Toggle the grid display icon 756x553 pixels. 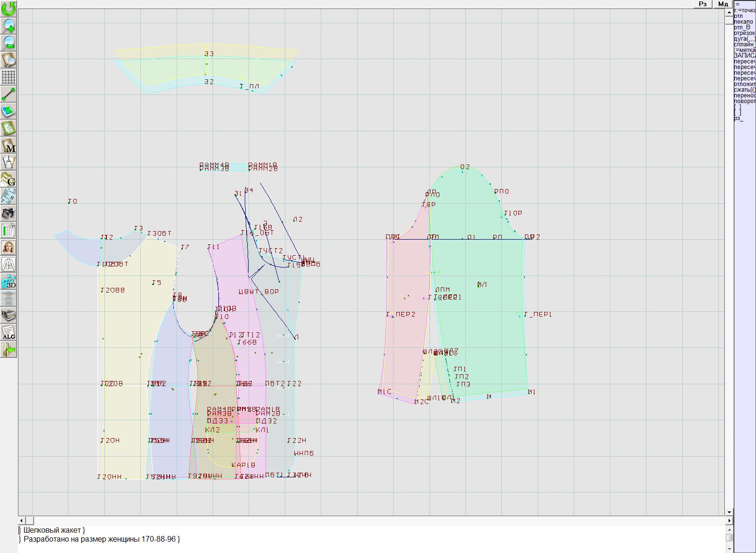pos(9,77)
